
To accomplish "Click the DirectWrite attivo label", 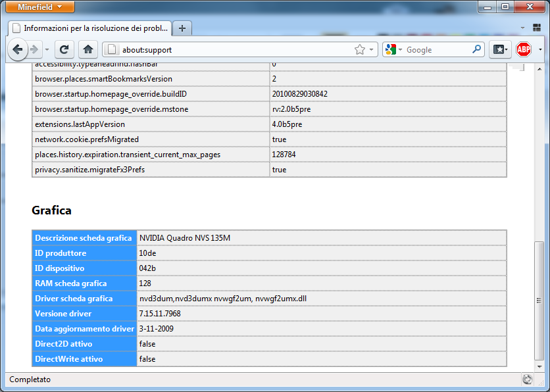I will (68, 358).
